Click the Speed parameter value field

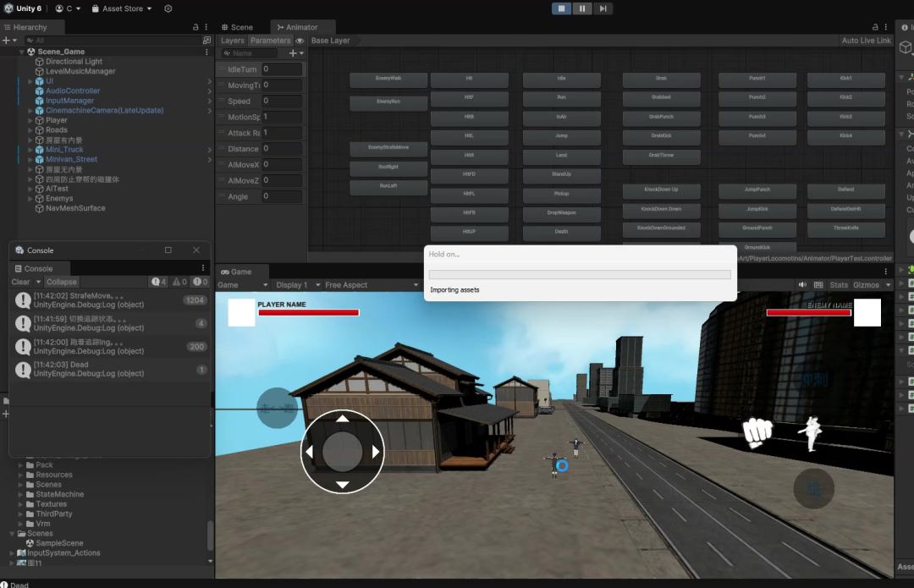281,102
